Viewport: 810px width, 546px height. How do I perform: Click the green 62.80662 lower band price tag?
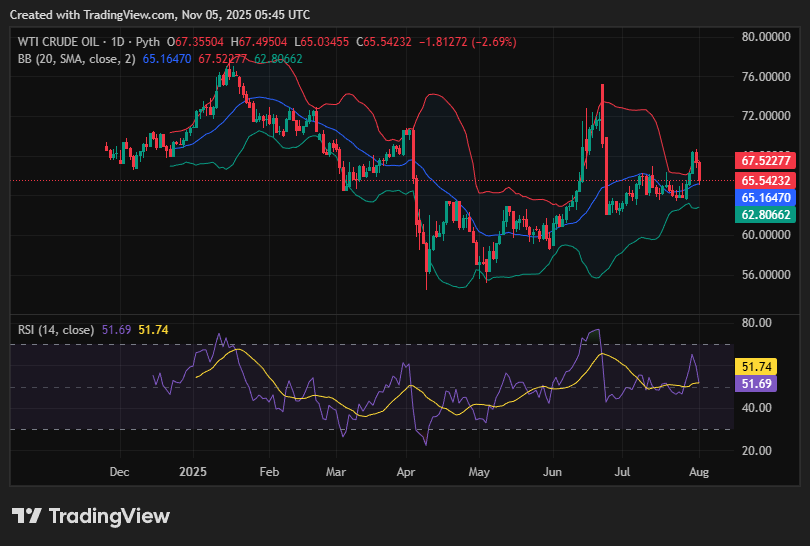click(765, 214)
